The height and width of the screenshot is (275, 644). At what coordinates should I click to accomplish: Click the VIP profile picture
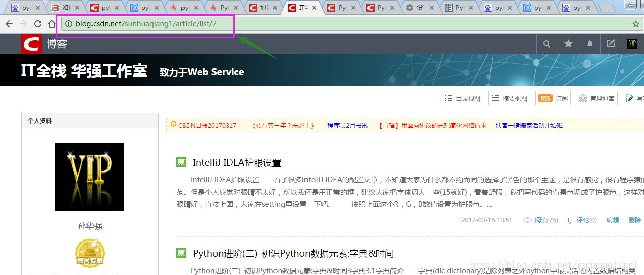(89, 177)
